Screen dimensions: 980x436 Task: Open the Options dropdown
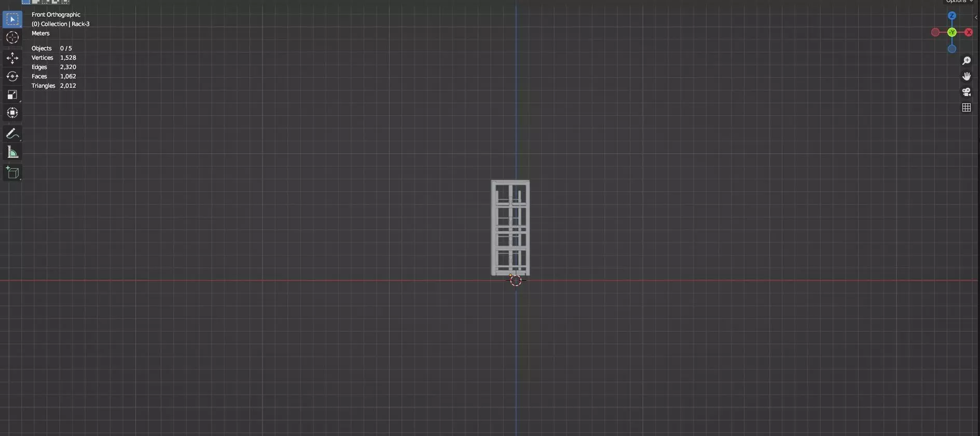pyautogui.click(x=959, y=2)
